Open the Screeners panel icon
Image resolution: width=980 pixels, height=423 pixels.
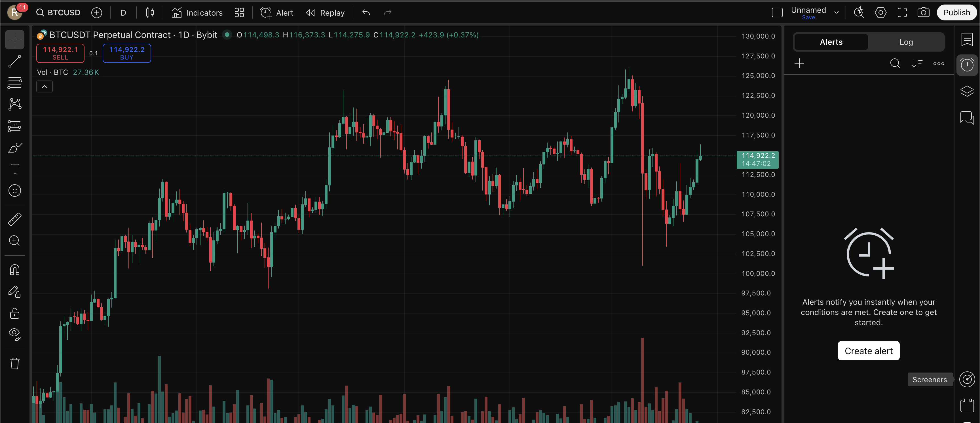click(967, 379)
